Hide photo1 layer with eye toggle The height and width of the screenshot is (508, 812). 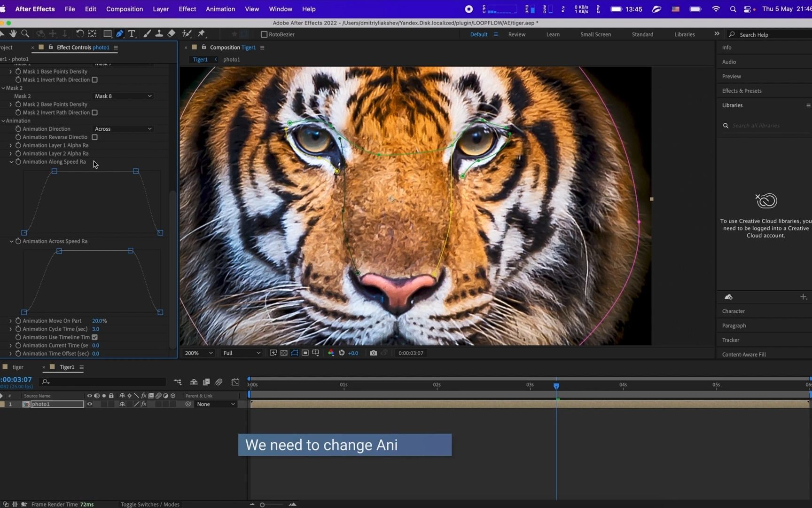tap(90, 404)
